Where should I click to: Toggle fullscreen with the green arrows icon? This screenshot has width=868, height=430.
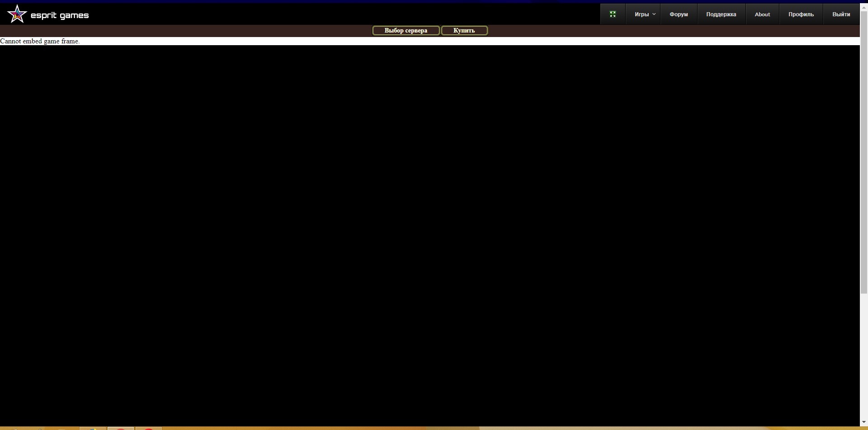pyautogui.click(x=613, y=14)
